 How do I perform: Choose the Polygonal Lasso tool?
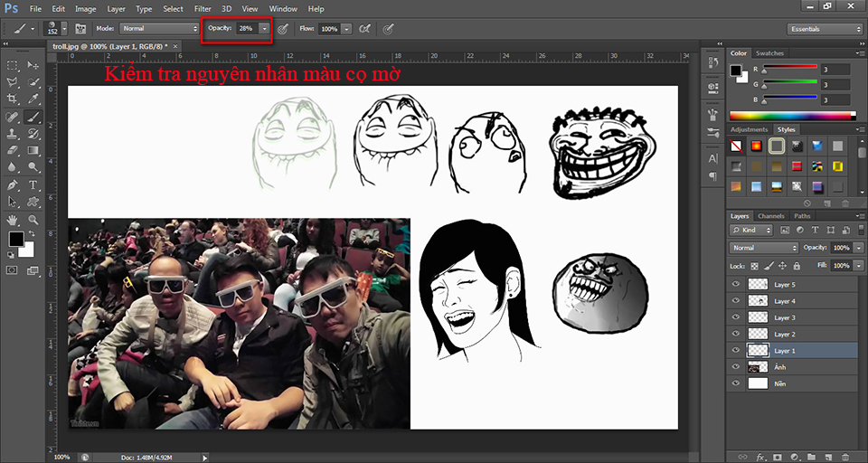12,82
